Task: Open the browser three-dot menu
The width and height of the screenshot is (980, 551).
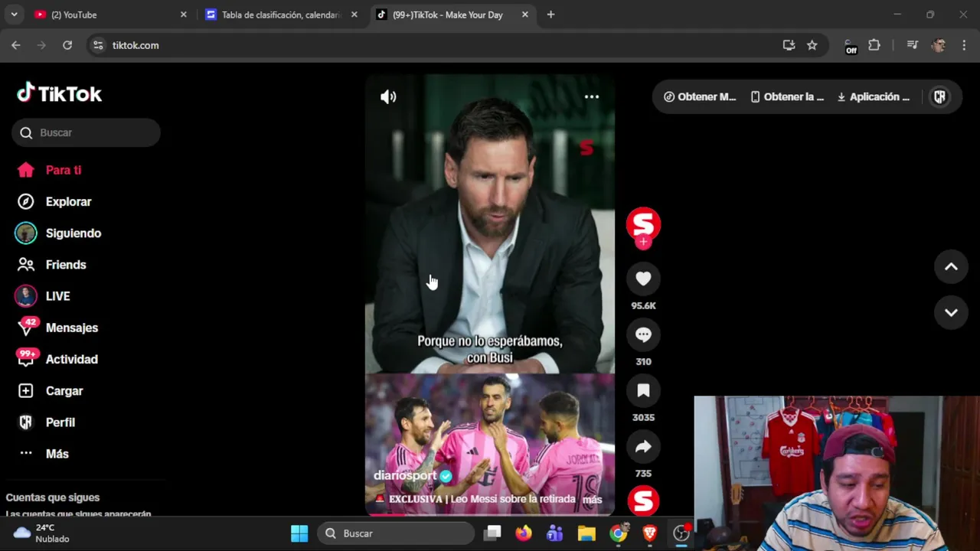Action: 963,45
